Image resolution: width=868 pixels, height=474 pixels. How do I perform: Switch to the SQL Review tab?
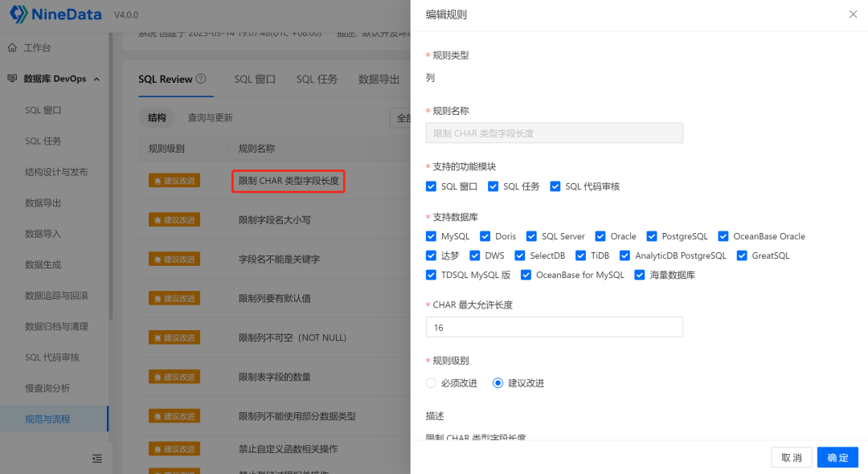165,79
